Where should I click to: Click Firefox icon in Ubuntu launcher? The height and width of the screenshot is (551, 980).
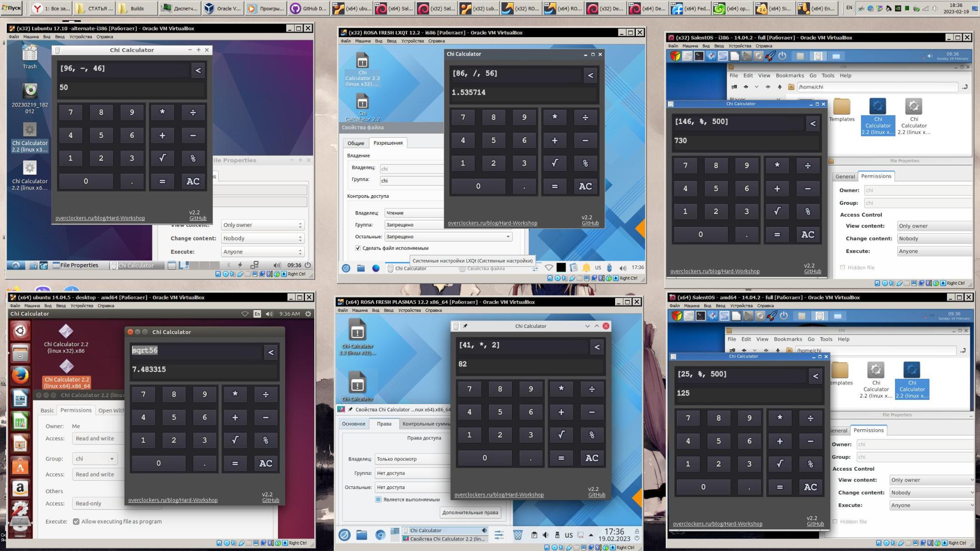[x=20, y=376]
